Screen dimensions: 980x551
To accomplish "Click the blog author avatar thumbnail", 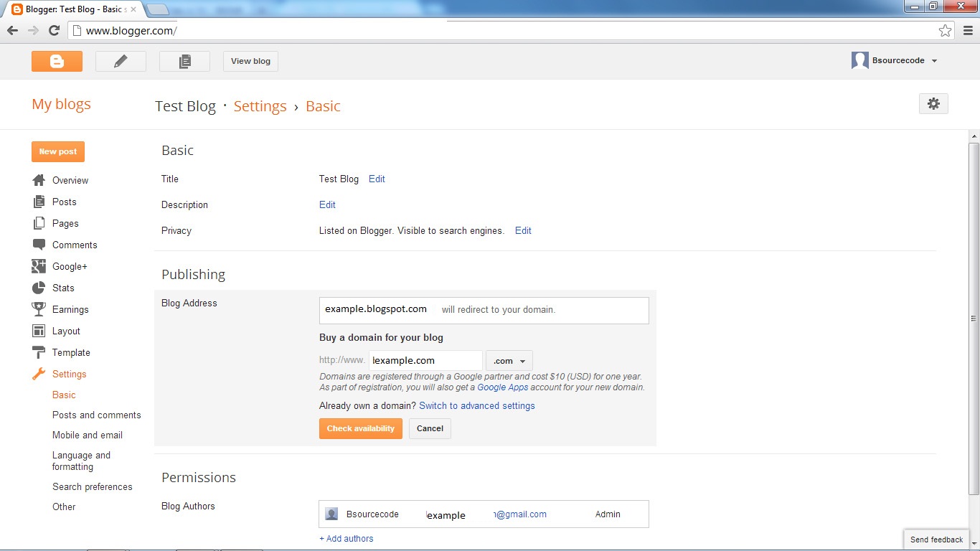I will [x=331, y=514].
